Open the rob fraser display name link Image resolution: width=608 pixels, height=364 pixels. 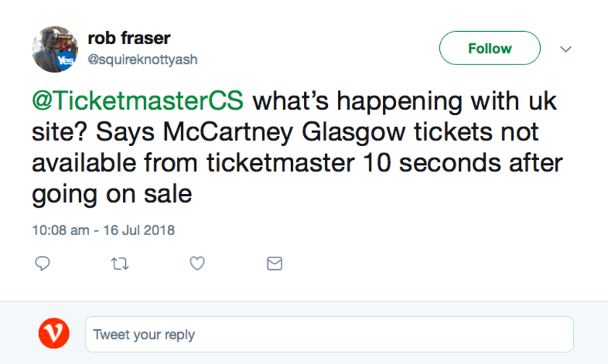tap(129, 38)
